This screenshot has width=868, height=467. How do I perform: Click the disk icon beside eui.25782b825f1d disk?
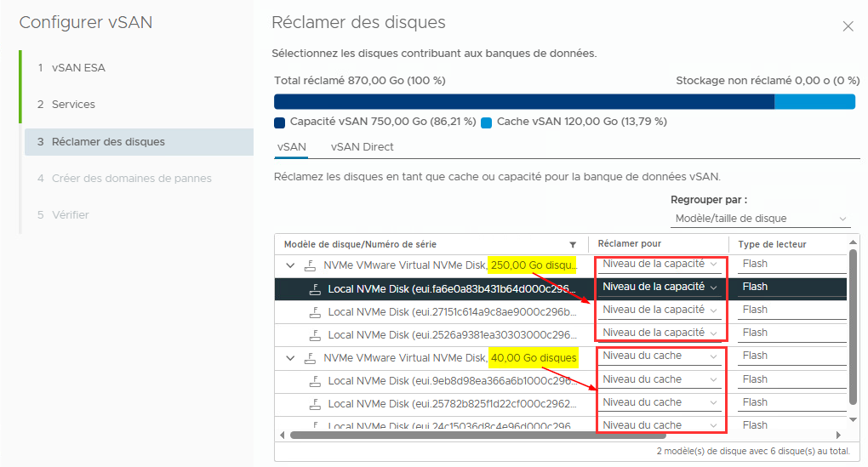pyautogui.click(x=315, y=405)
